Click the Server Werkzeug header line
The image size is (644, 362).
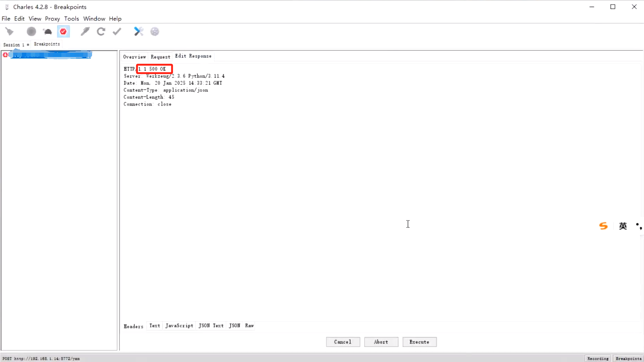[174, 76]
